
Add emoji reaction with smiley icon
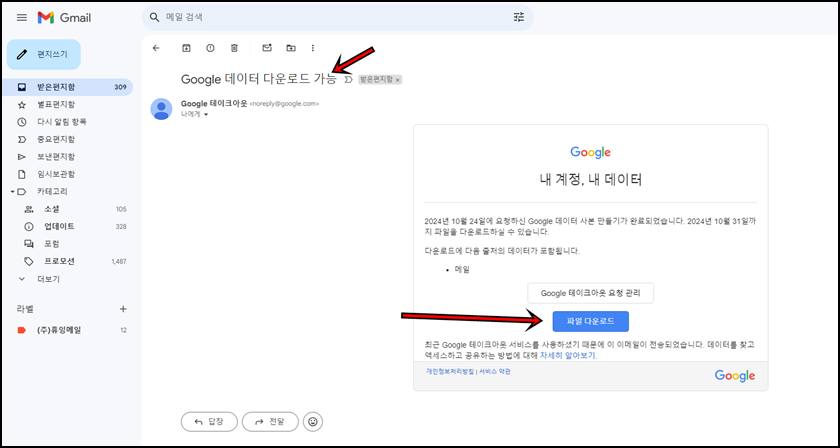coord(313,422)
